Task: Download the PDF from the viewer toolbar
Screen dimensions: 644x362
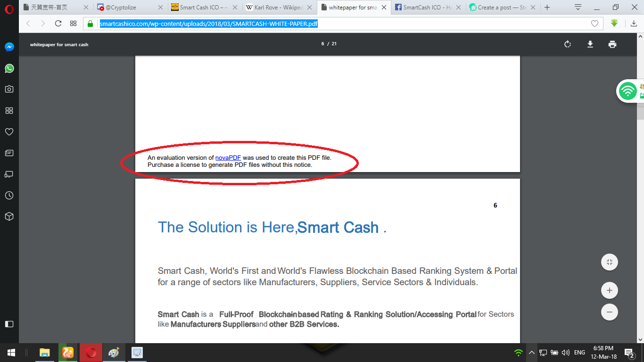Action: click(590, 44)
